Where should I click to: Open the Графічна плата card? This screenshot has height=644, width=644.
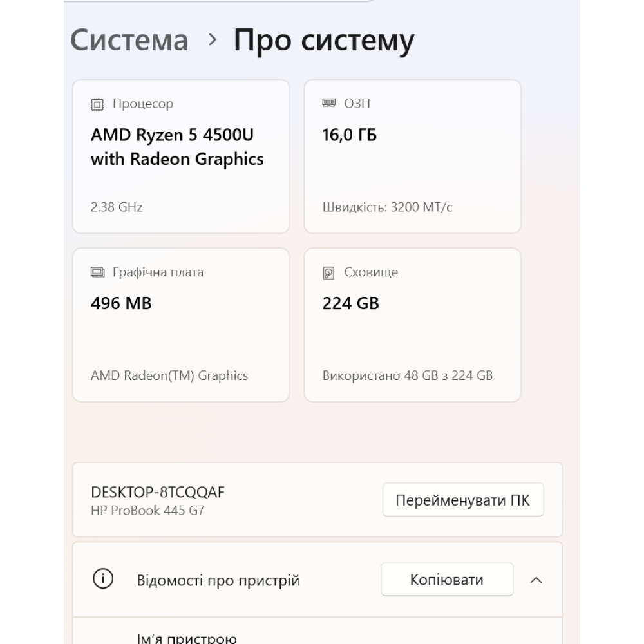181,325
